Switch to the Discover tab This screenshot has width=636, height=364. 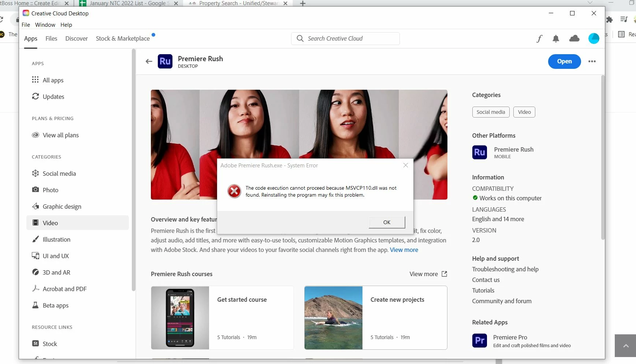pyautogui.click(x=77, y=38)
